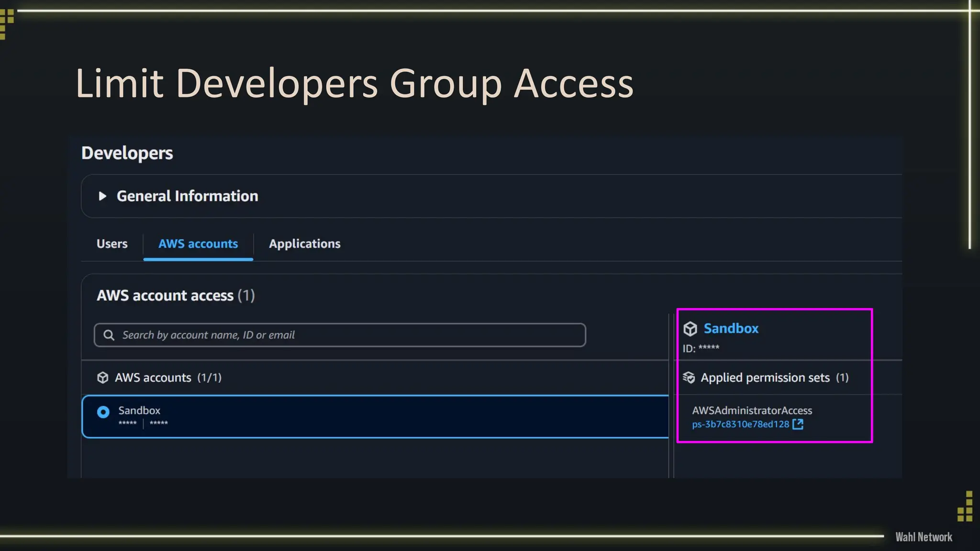Expand the General Information section
Image resolution: width=980 pixels, height=551 pixels.
[102, 196]
